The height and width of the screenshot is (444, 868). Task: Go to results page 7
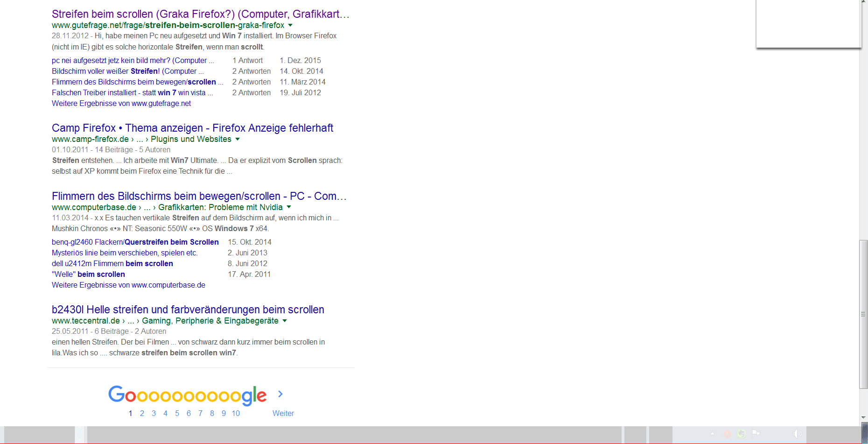200,413
